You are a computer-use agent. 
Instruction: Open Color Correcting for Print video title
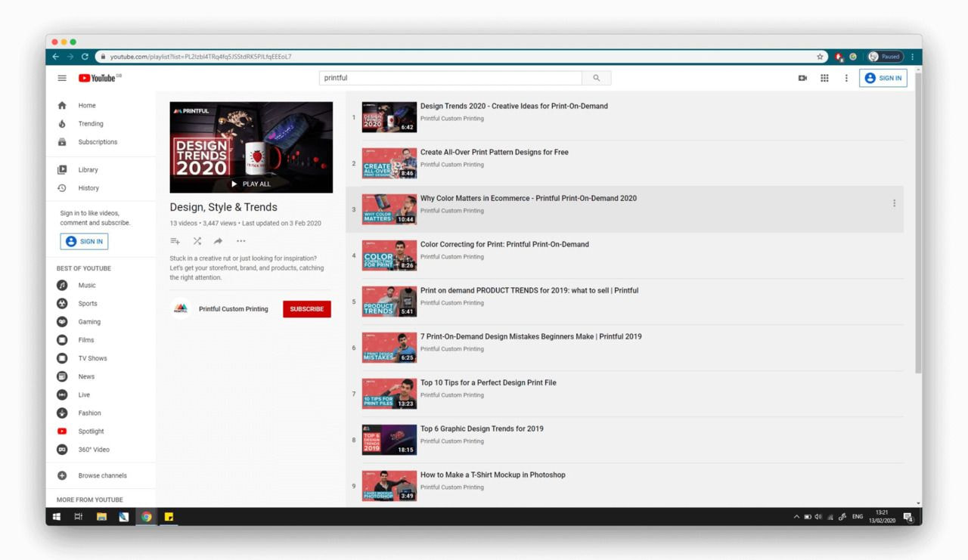coord(504,244)
